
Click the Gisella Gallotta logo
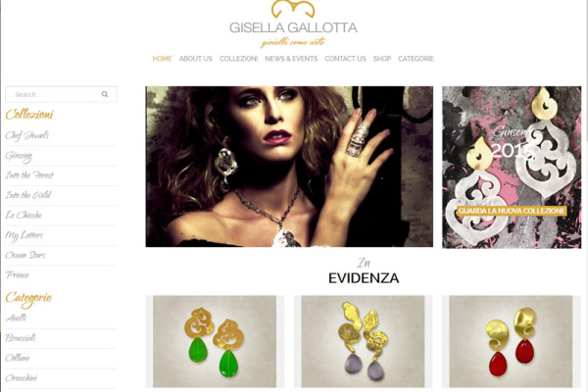[293, 24]
